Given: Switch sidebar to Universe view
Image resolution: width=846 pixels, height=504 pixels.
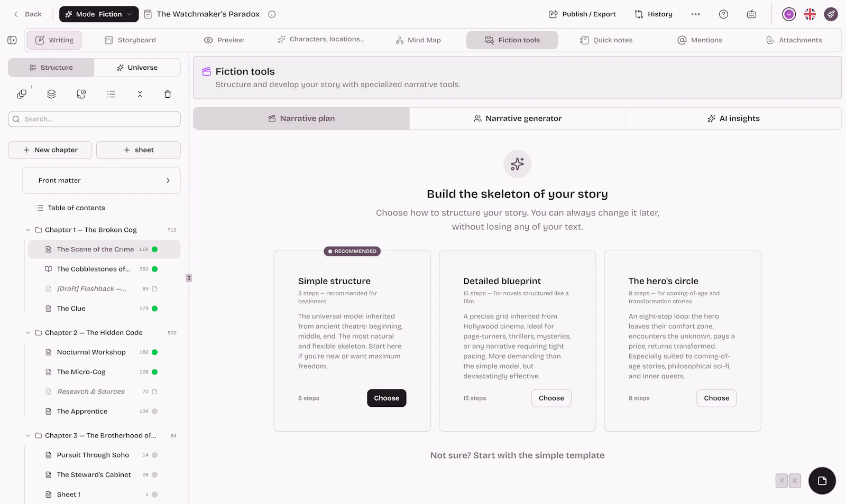Looking at the screenshot, I should pyautogui.click(x=137, y=68).
